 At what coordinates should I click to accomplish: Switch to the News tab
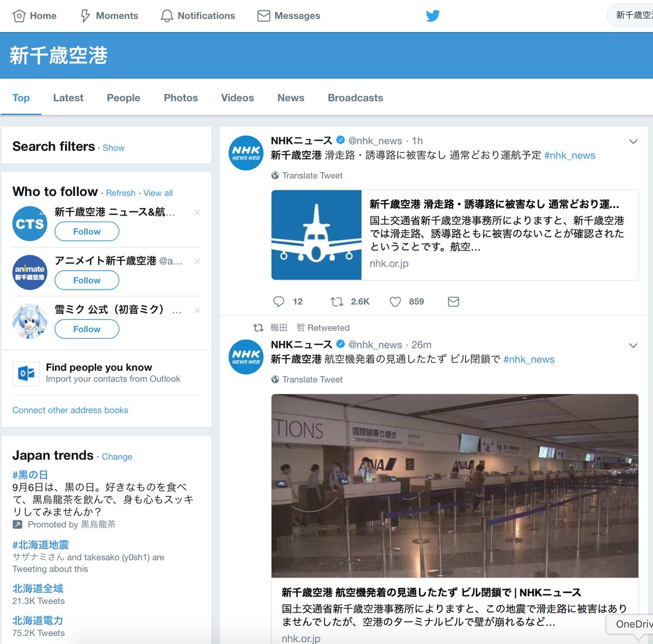[x=291, y=98]
